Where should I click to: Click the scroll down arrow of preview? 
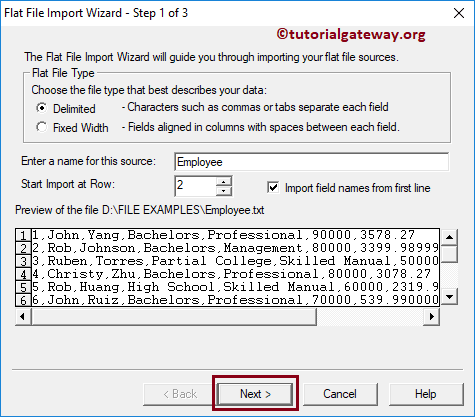pyautogui.click(x=449, y=296)
